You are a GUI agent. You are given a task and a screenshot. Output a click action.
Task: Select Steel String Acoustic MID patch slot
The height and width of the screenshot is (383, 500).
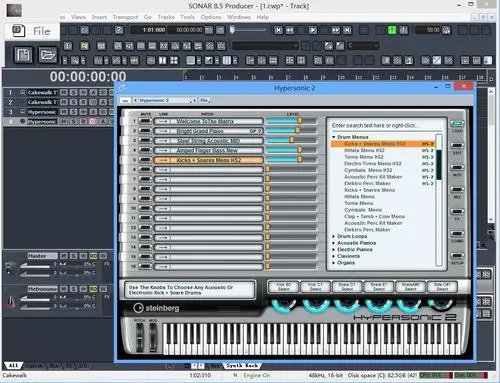(208, 141)
